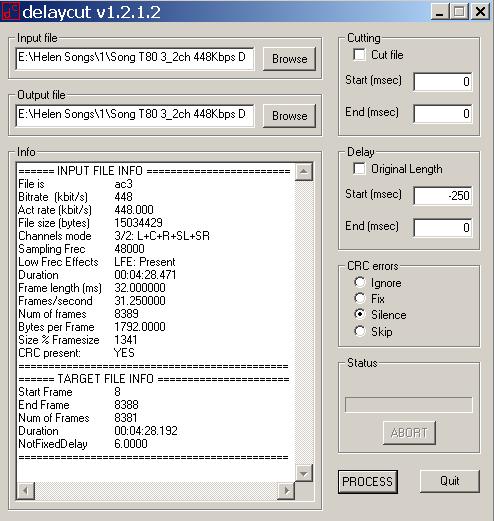
Task: Enable the Cut file checkbox
Action: tap(359, 55)
